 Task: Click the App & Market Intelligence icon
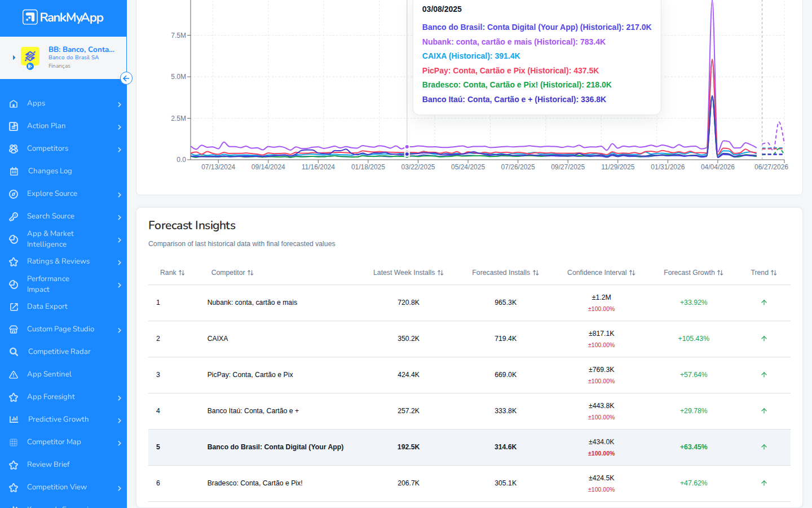tap(14, 239)
